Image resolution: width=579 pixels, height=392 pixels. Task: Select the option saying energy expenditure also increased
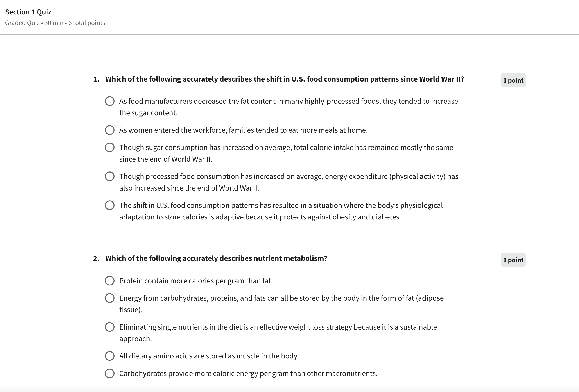click(x=110, y=176)
